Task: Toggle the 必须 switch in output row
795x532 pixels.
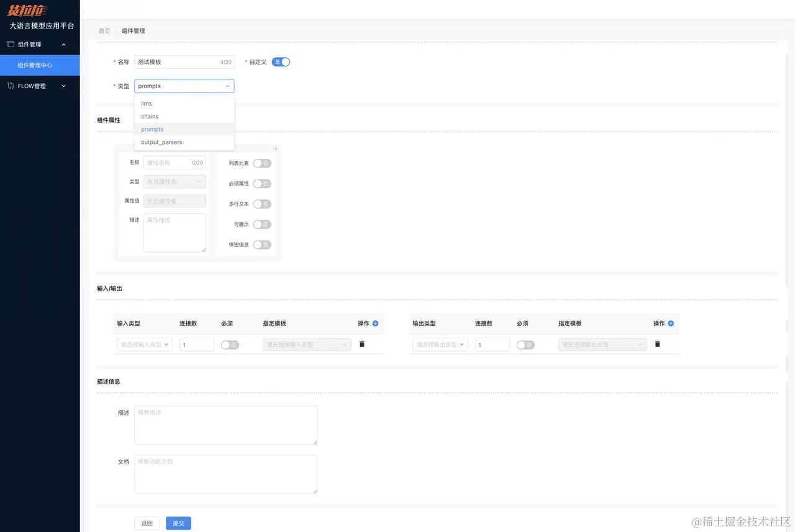Action: click(525, 345)
